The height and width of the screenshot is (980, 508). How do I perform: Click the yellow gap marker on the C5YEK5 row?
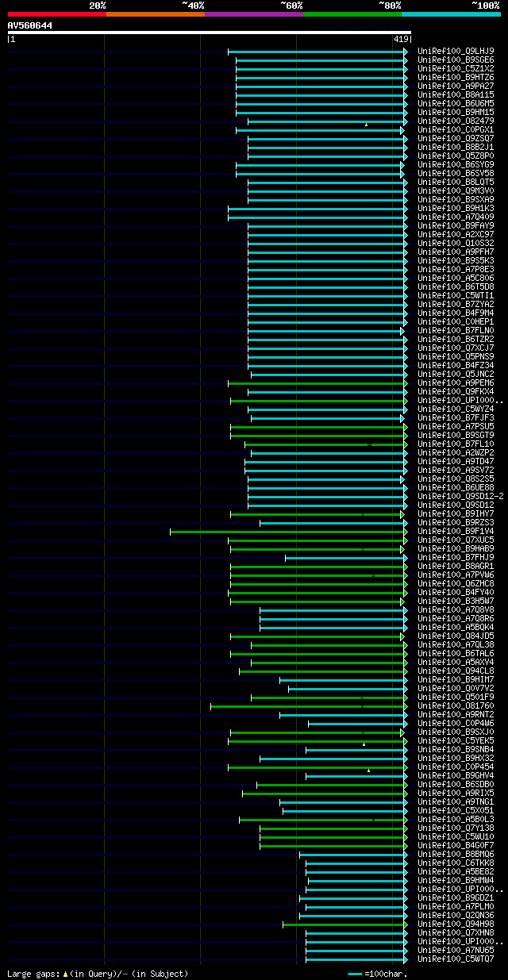click(364, 744)
